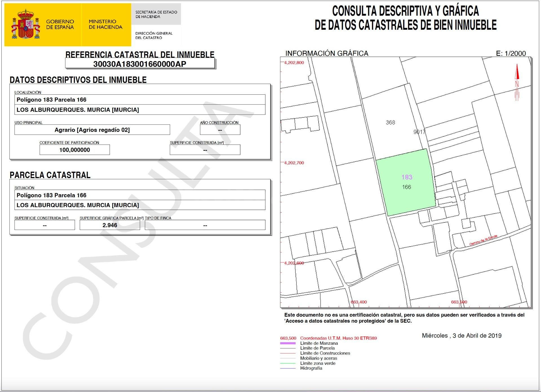Click the 'Agrario [Agrios regadío 02]' field
The image size is (541, 392).
coord(92,130)
